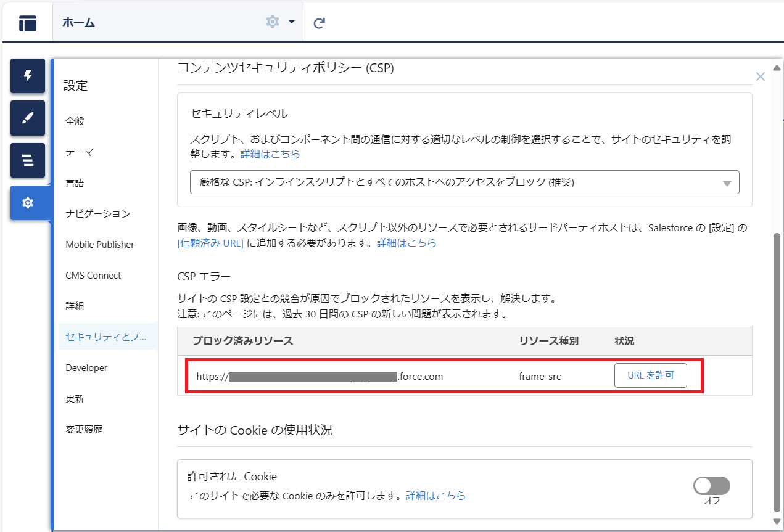Click the リソース種別 column header
Image resolution: width=784 pixels, height=532 pixels.
pyautogui.click(x=549, y=341)
